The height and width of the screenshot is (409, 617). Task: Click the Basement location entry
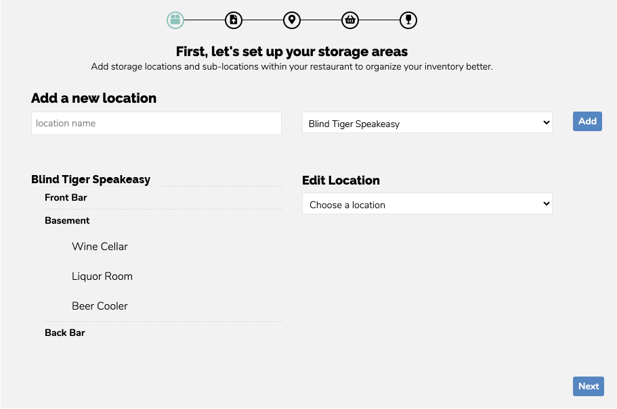coord(67,221)
